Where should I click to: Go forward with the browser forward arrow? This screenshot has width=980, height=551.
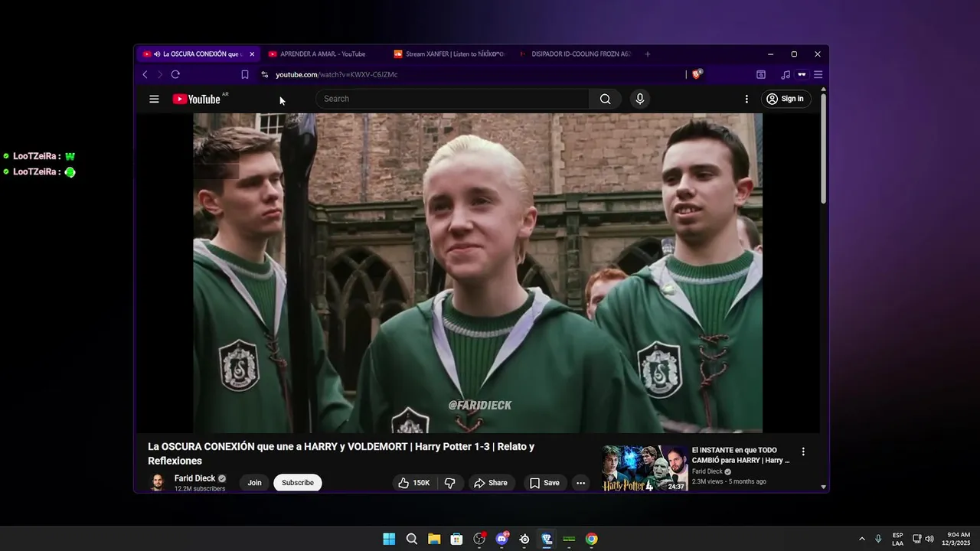coord(159,74)
